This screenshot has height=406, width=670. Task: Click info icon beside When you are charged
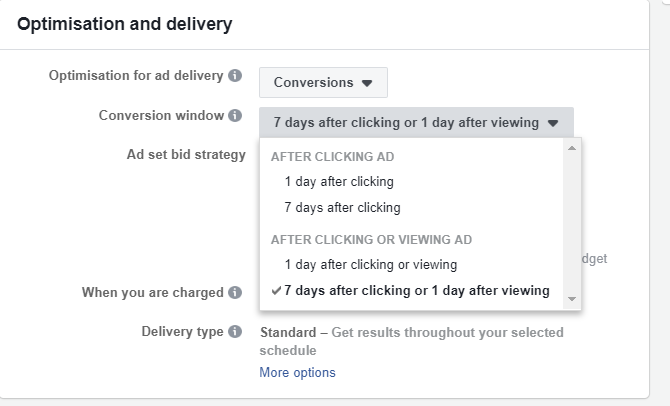pos(235,293)
